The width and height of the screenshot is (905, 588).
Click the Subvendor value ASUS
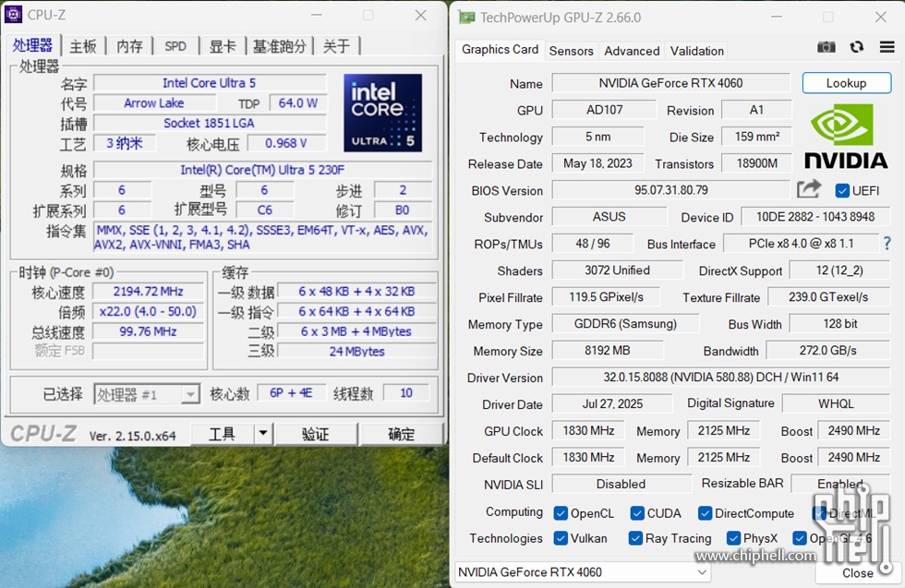tap(609, 217)
